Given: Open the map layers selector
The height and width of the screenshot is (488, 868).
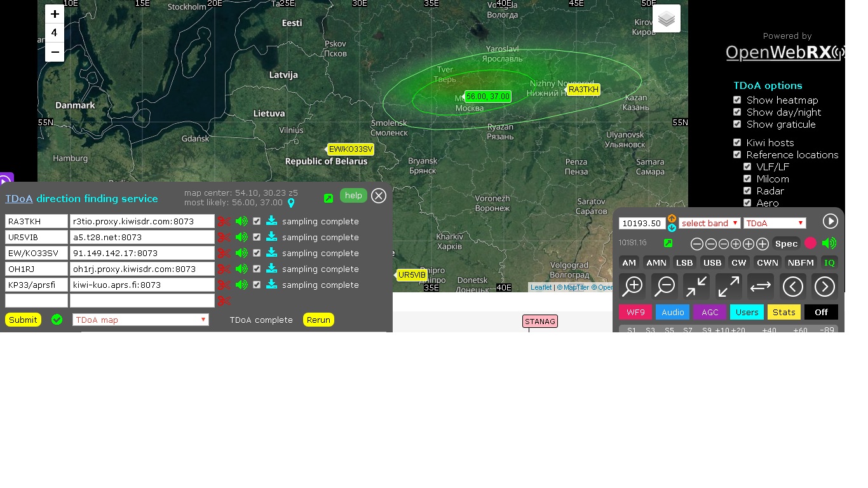Looking at the screenshot, I should (667, 18).
